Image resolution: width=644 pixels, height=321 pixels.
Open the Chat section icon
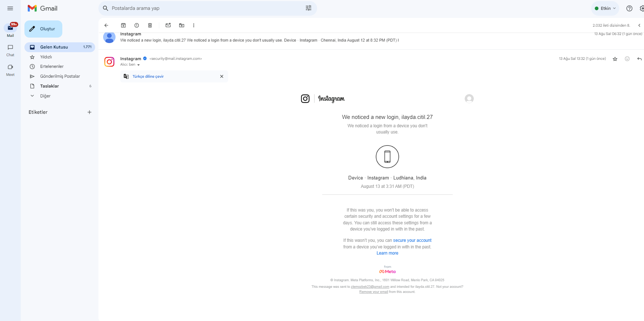(x=10, y=47)
